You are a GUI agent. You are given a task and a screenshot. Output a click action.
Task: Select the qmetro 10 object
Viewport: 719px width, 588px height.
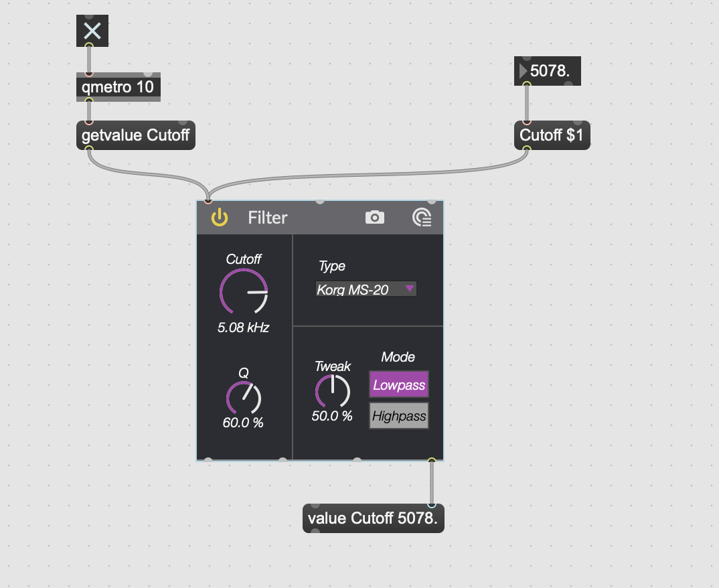pyautogui.click(x=118, y=86)
